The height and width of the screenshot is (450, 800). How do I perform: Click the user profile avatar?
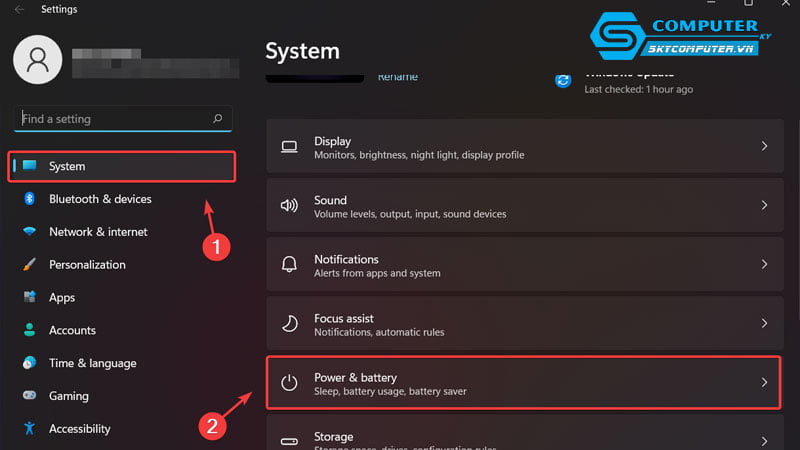click(x=38, y=60)
